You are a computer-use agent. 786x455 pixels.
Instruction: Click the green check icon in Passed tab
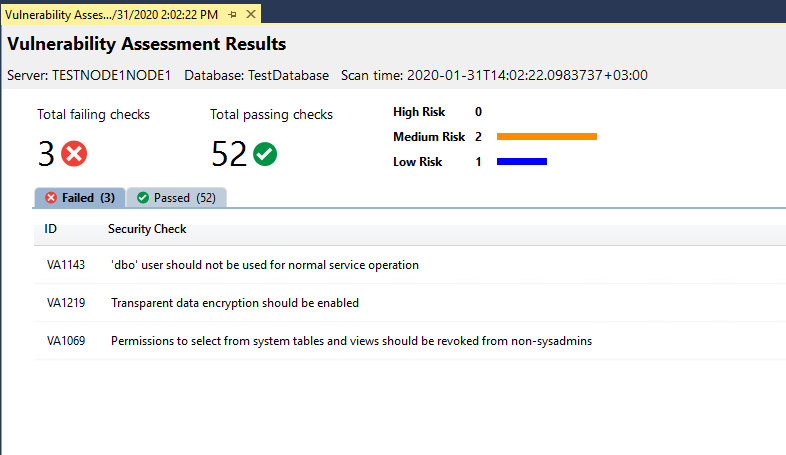tap(143, 198)
